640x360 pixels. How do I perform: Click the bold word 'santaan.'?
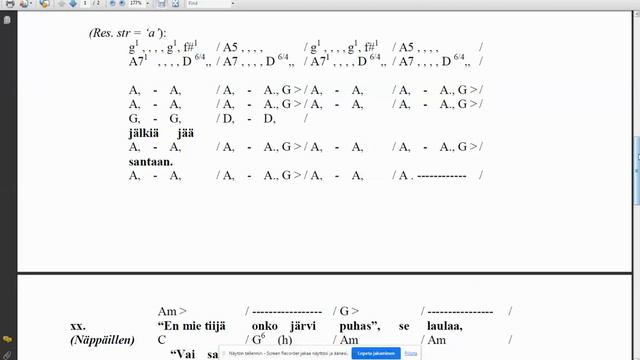pos(151,162)
